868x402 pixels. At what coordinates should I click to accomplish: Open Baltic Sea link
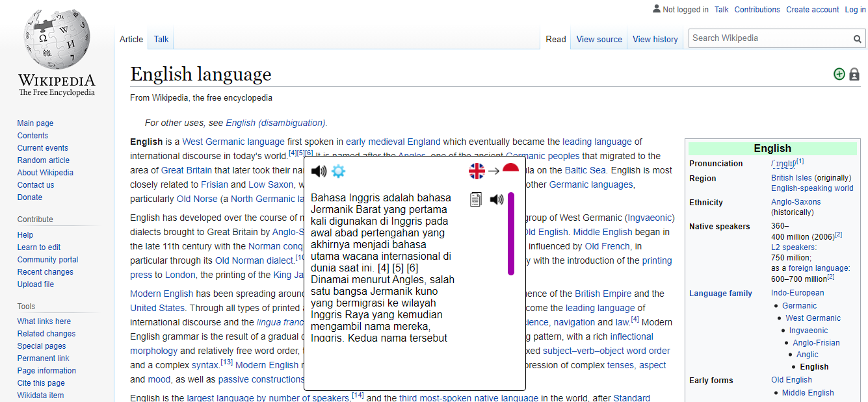click(585, 170)
